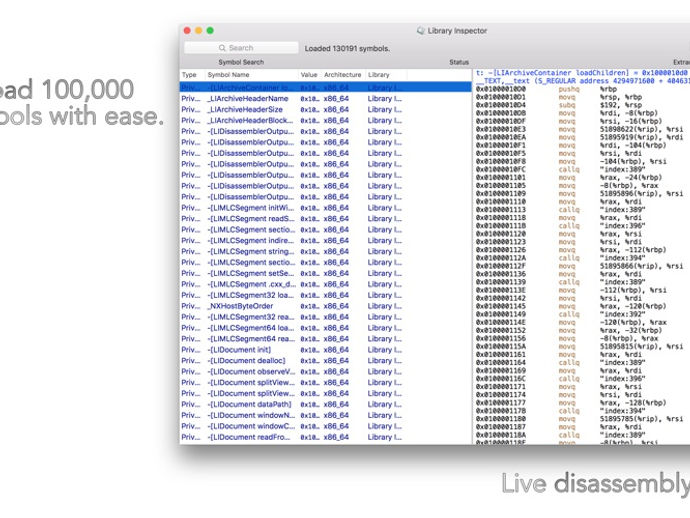The width and height of the screenshot is (690, 518).
Task: Click operand '51898622(%rip), %rsi'
Action: pos(642,129)
